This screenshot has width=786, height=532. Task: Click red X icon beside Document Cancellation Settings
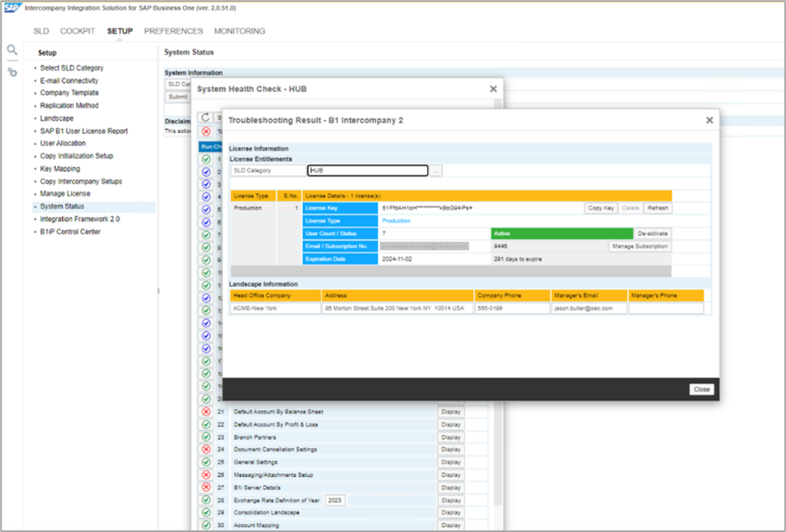206,450
